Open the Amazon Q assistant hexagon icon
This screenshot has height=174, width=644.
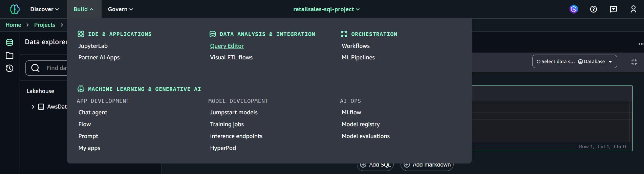tap(574, 9)
